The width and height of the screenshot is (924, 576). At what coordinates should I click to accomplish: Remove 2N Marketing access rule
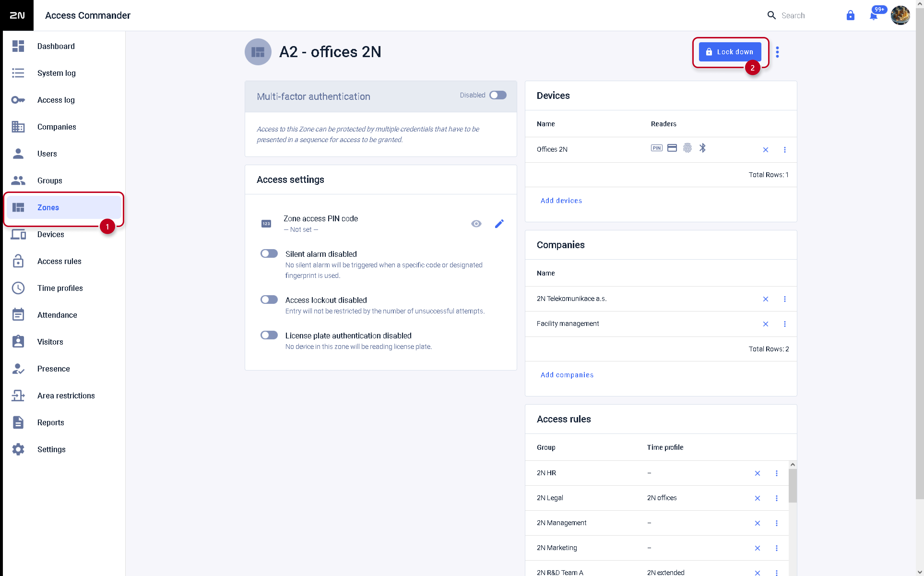pyautogui.click(x=757, y=548)
